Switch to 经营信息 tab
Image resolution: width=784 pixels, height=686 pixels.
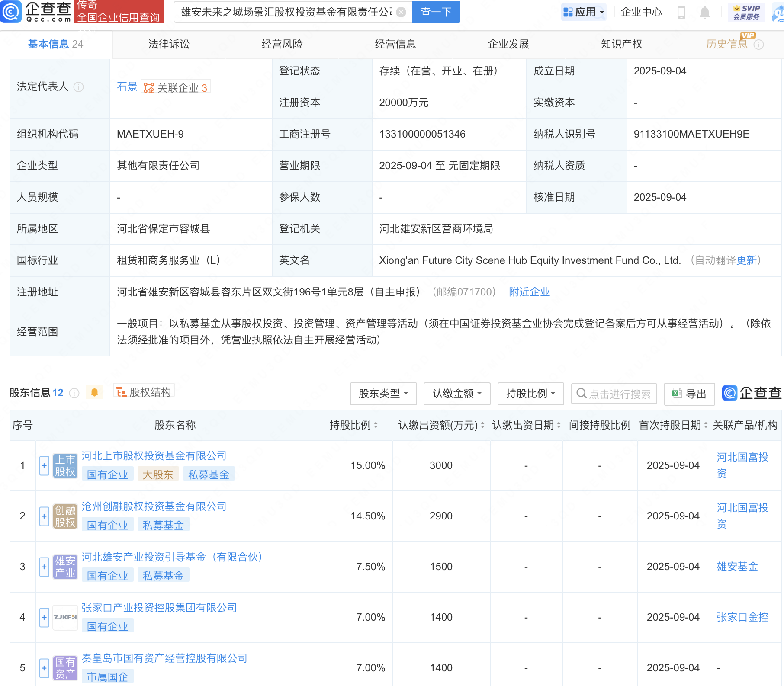point(395,44)
